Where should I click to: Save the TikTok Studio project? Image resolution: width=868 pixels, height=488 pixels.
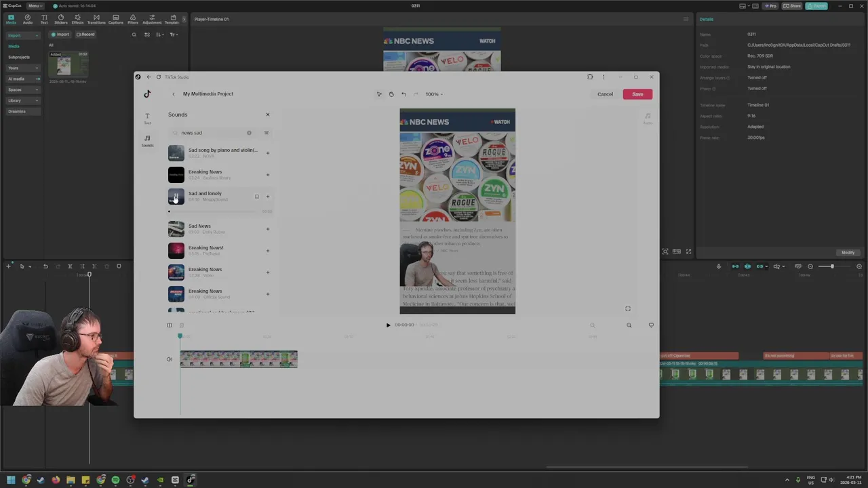[x=637, y=94]
